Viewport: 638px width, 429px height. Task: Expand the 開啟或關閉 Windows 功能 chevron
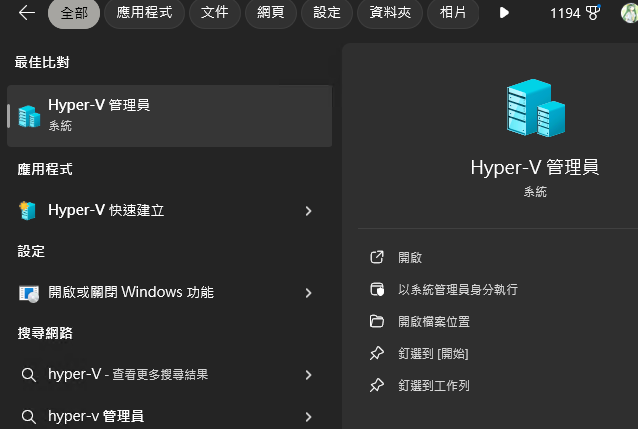coord(308,293)
